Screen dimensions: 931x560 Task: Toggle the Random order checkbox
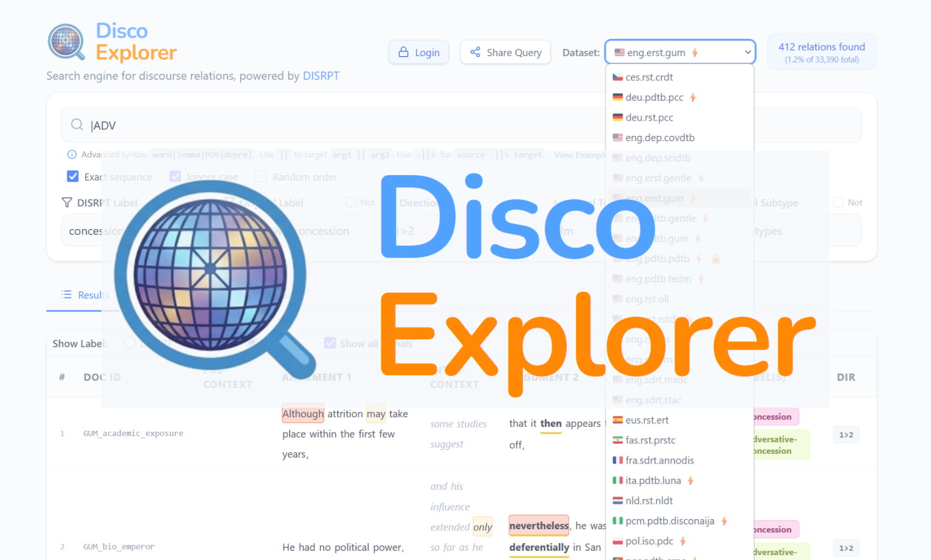coord(261,176)
